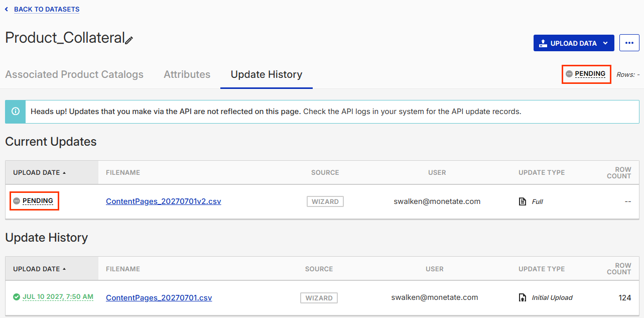The width and height of the screenshot is (644, 318).
Task: Click the green checkmark status icon
Action: [x=17, y=297]
